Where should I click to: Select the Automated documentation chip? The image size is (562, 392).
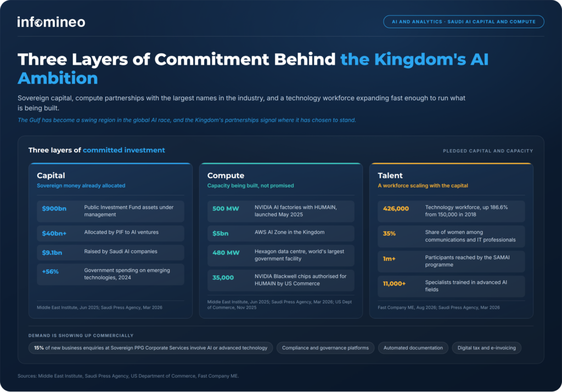(413, 348)
